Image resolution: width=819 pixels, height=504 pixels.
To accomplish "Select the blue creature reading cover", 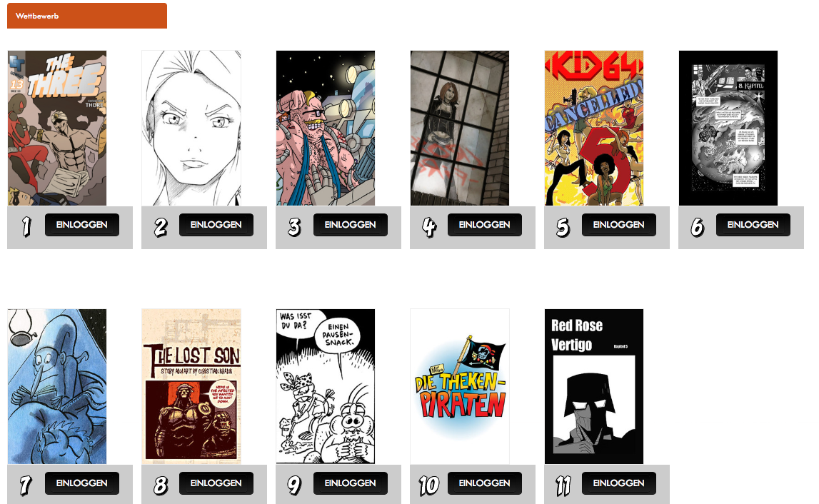I will [x=57, y=386].
